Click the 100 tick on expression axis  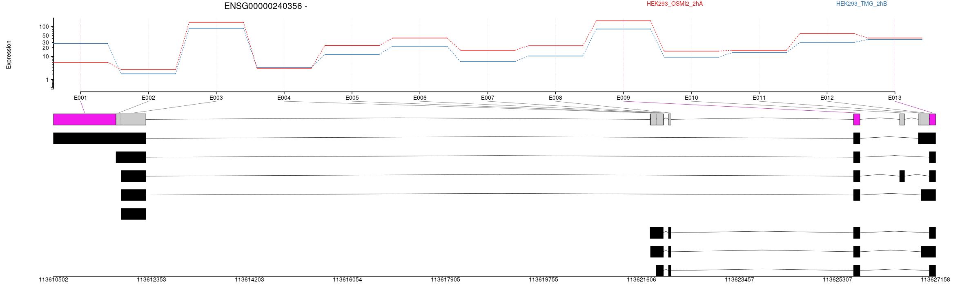point(44,27)
